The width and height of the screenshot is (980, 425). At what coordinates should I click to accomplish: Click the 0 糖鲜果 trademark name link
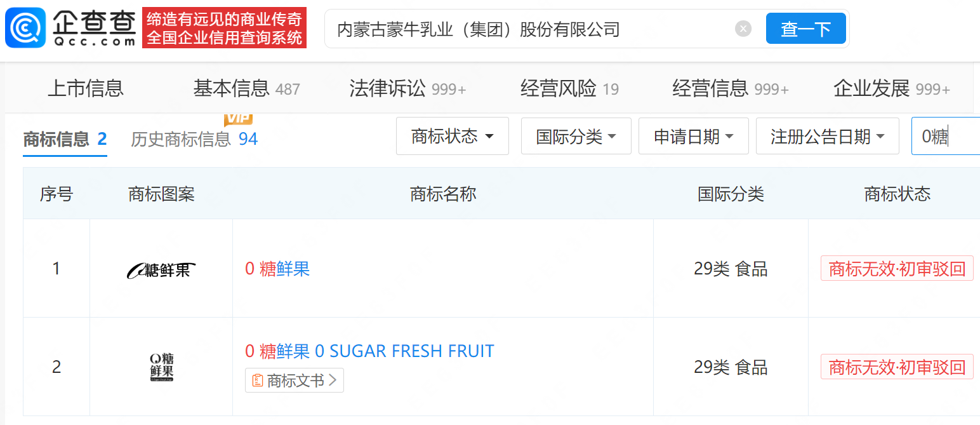click(277, 269)
